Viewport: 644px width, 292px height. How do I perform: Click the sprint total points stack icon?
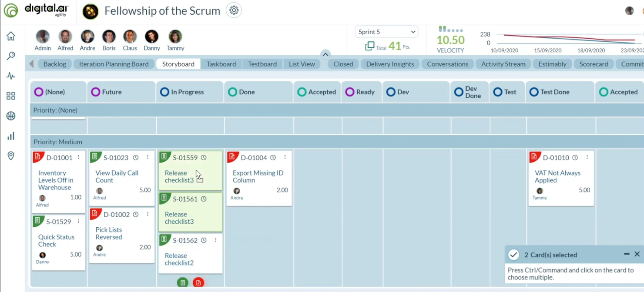370,46
